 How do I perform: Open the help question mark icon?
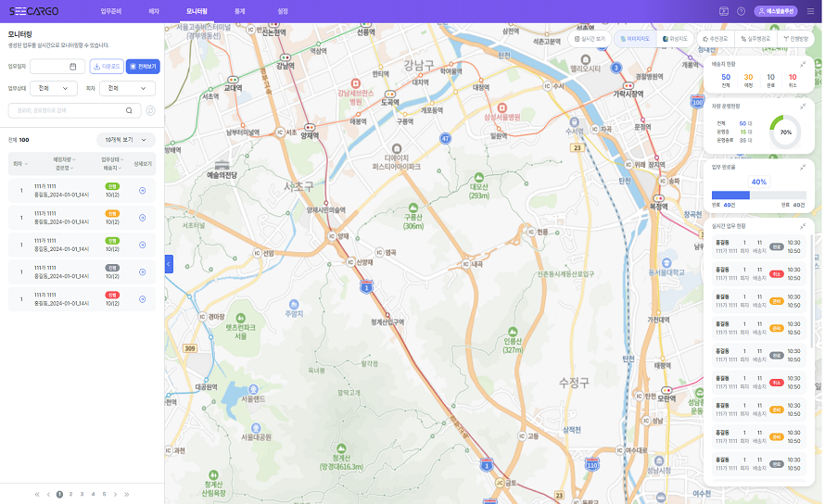coord(741,11)
